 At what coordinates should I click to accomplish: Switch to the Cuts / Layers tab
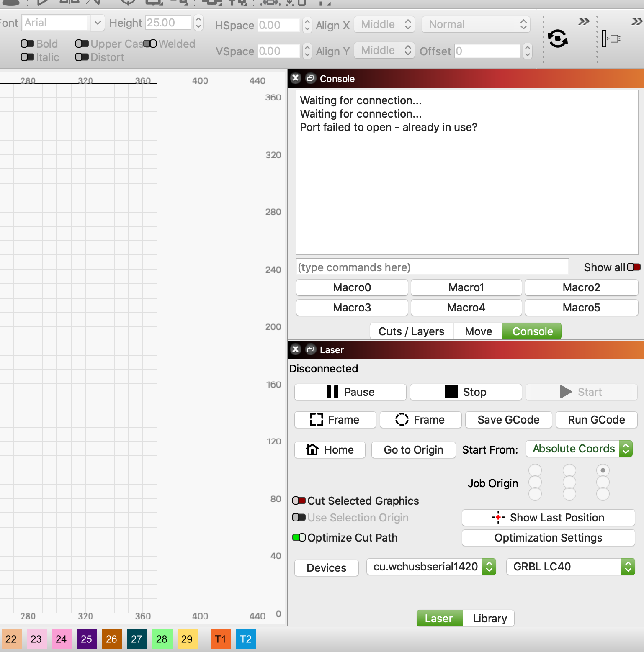(x=411, y=331)
